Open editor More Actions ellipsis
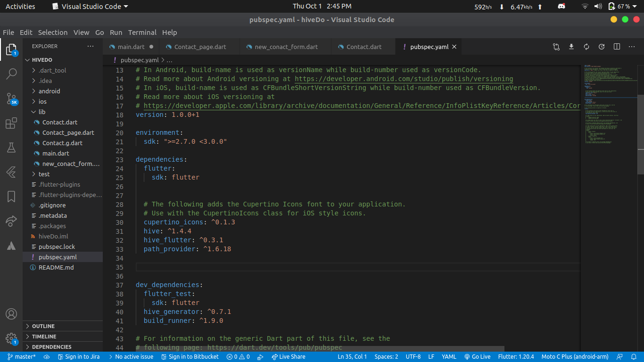The width and height of the screenshot is (644, 362). pyautogui.click(x=632, y=47)
